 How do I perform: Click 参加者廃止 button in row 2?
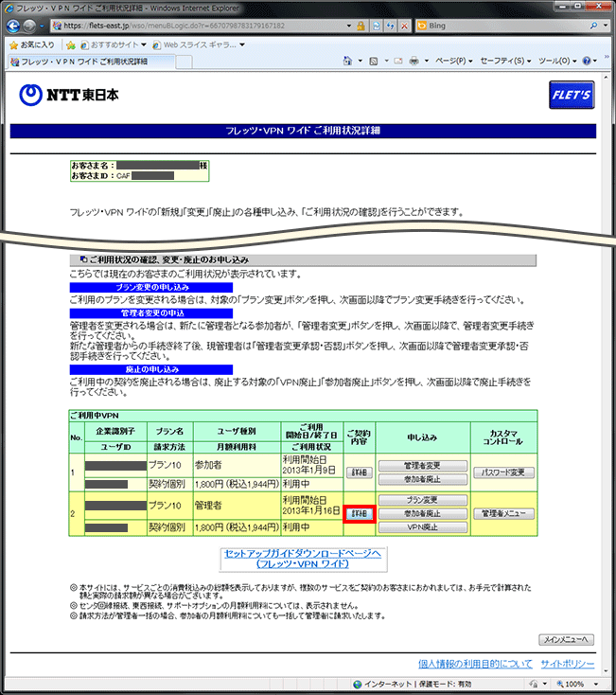pos(423,514)
